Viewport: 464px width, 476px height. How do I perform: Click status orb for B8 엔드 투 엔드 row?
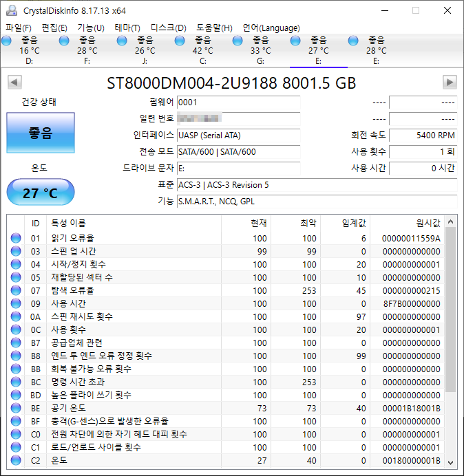point(16,356)
